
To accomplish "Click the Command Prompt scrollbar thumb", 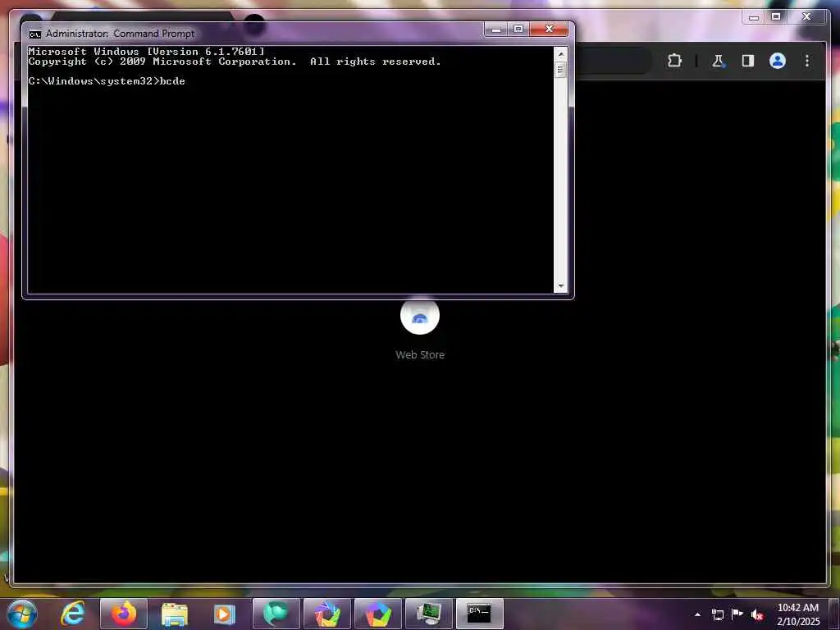I will coord(561,70).
